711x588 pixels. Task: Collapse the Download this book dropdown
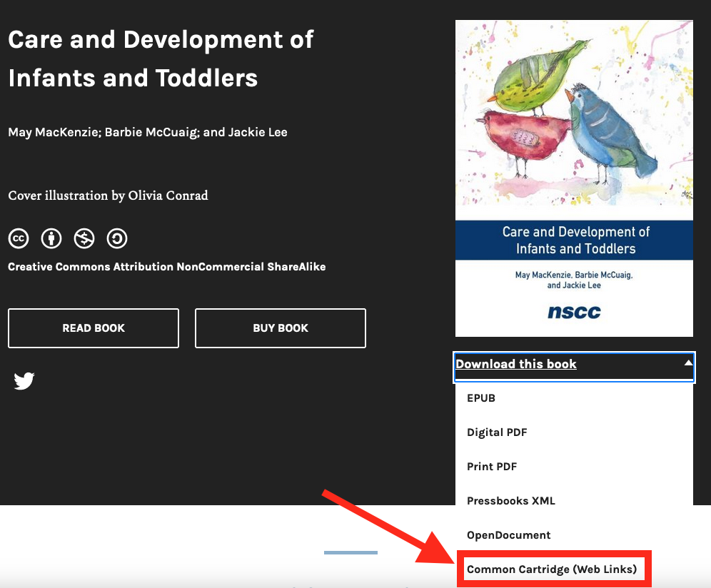574,367
